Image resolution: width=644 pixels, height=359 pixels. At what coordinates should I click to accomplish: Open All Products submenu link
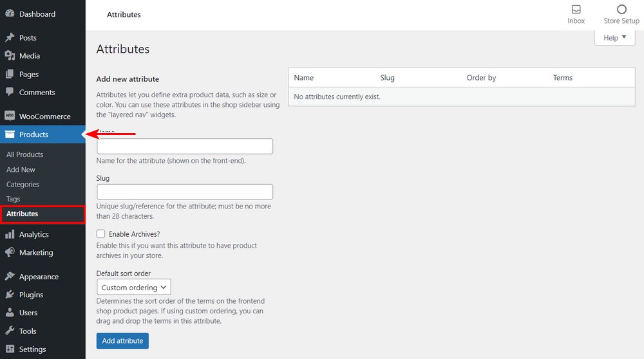tap(24, 154)
